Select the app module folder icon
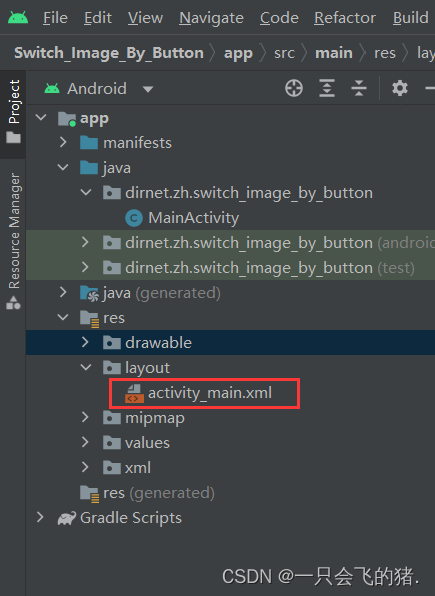 point(67,119)
